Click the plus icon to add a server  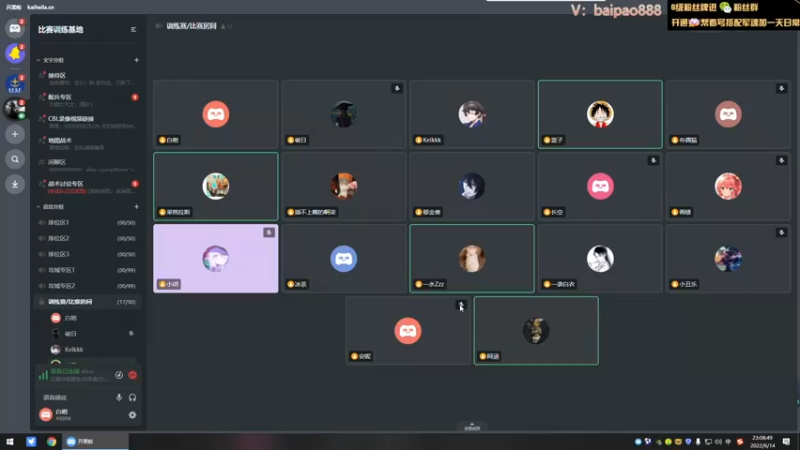(15, 134)
